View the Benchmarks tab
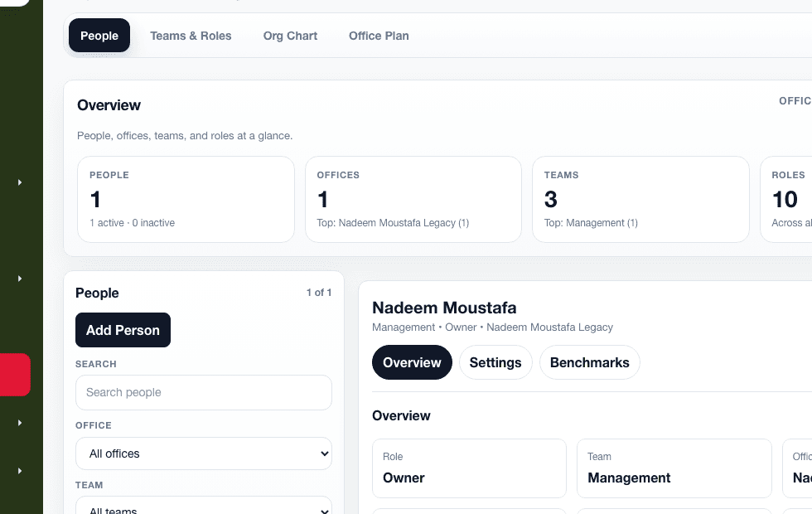 [589, 362]
